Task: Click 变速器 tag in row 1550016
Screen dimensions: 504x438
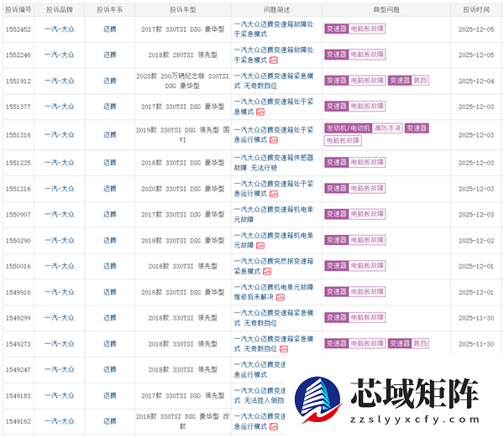Action: coord(336,266)
